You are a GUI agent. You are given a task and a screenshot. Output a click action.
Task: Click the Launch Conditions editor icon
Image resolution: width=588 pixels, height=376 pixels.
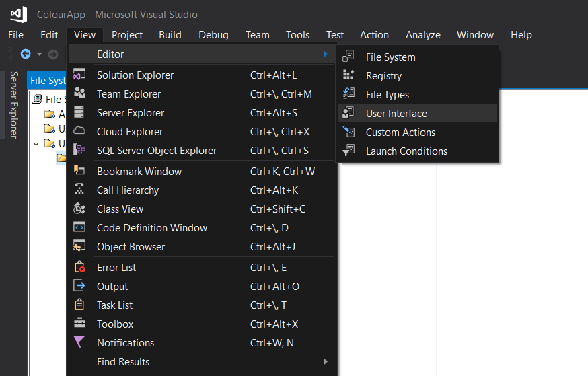coord(348,150)
